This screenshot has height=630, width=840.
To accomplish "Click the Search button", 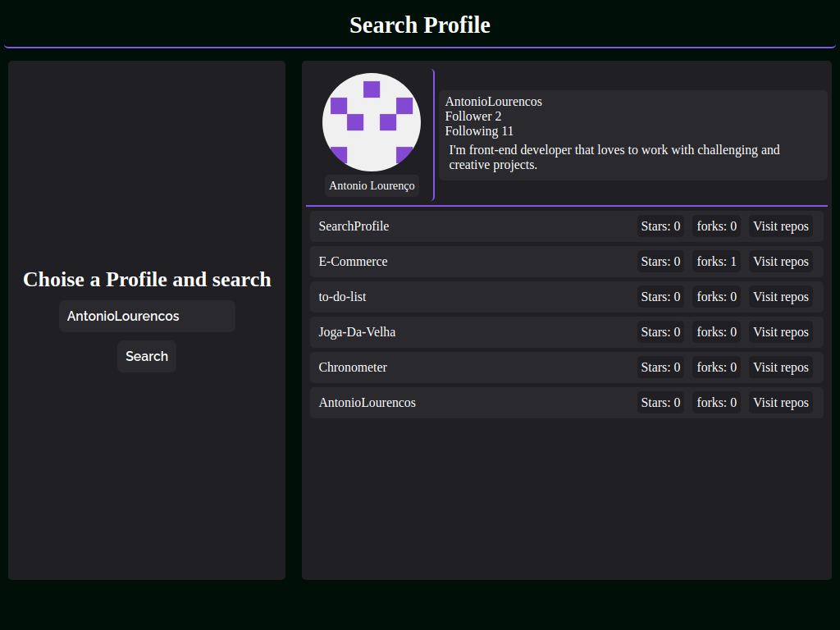I will 147,356.
